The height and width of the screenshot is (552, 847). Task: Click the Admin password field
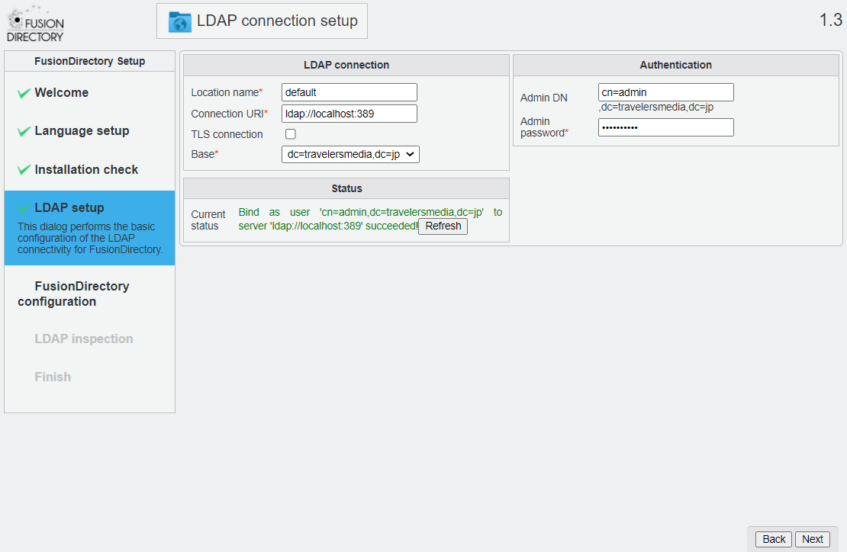click(665, 128)
